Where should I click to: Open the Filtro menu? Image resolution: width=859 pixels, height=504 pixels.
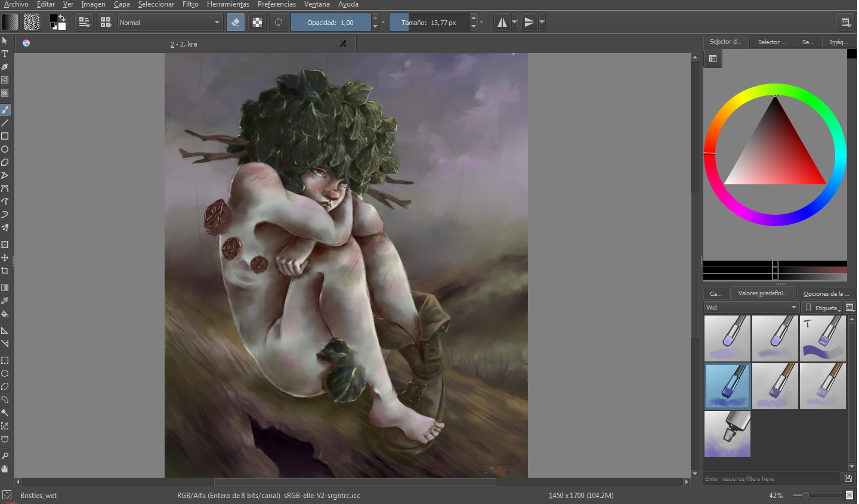click(x=190, y=4)
